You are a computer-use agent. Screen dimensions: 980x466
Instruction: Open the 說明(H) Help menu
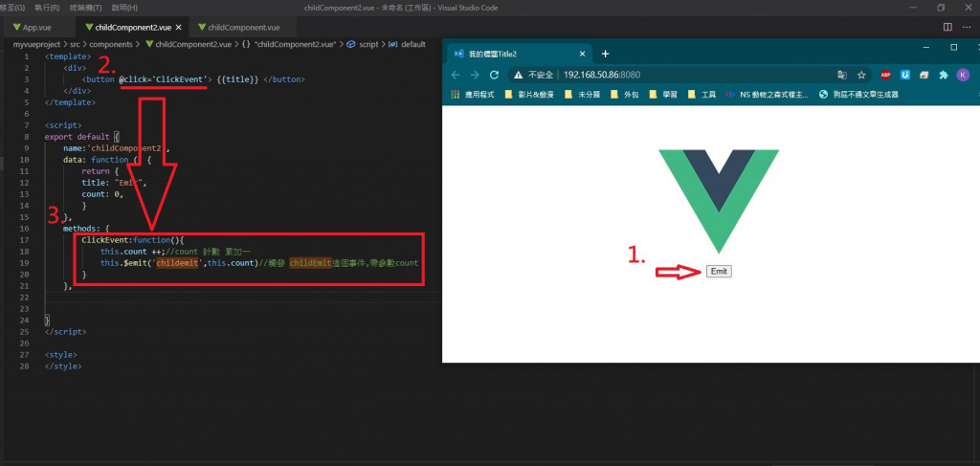pos(124,8)
